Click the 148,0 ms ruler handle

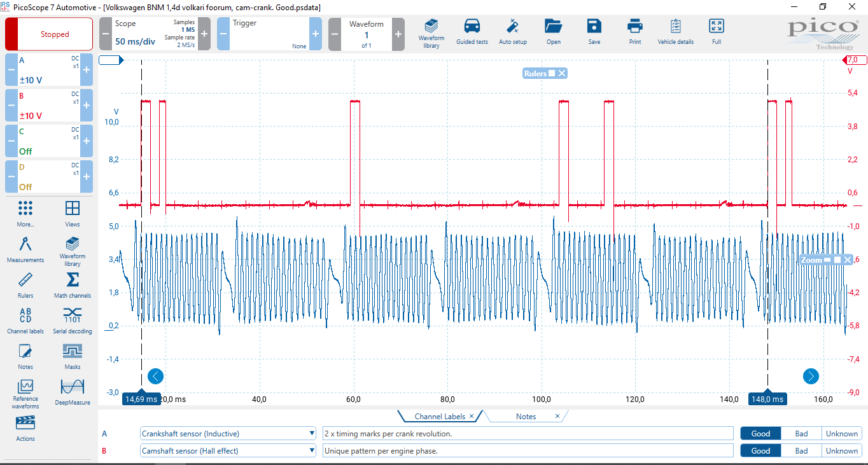click(767, 399)
